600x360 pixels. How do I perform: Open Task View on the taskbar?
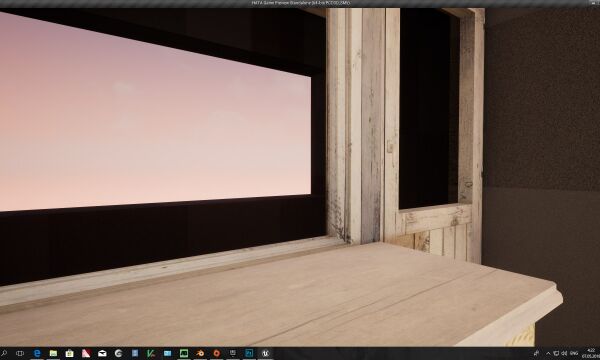(x=20, y=353)
